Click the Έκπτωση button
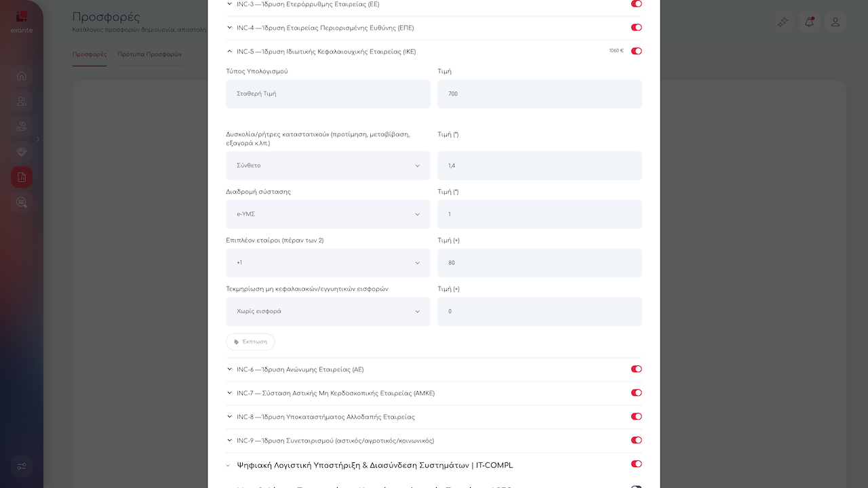Image resolution: width=868 pixels, height=488 pixels. 250,342
